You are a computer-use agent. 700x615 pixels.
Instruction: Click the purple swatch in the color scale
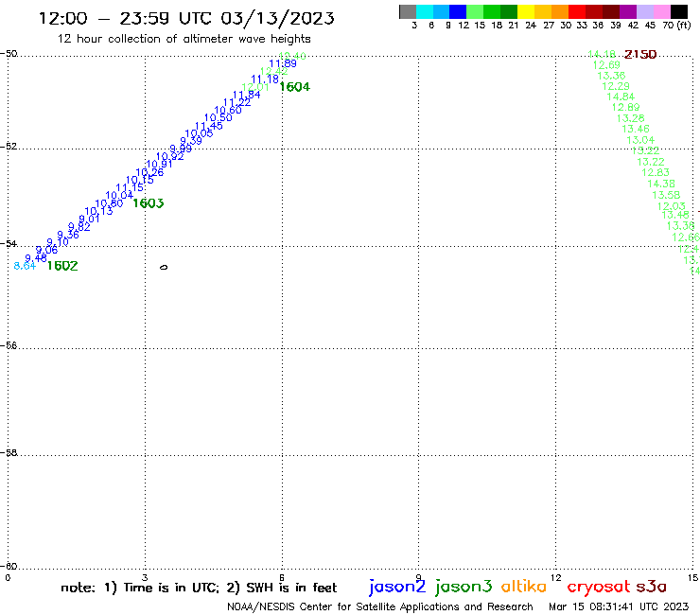coord(628,11)
